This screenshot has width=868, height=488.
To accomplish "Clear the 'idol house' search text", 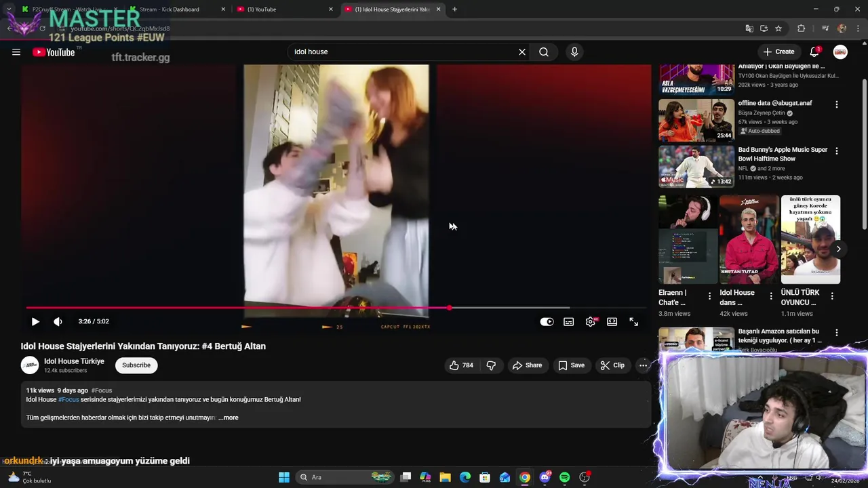I will pyautogui.click(x=522, y=52).
